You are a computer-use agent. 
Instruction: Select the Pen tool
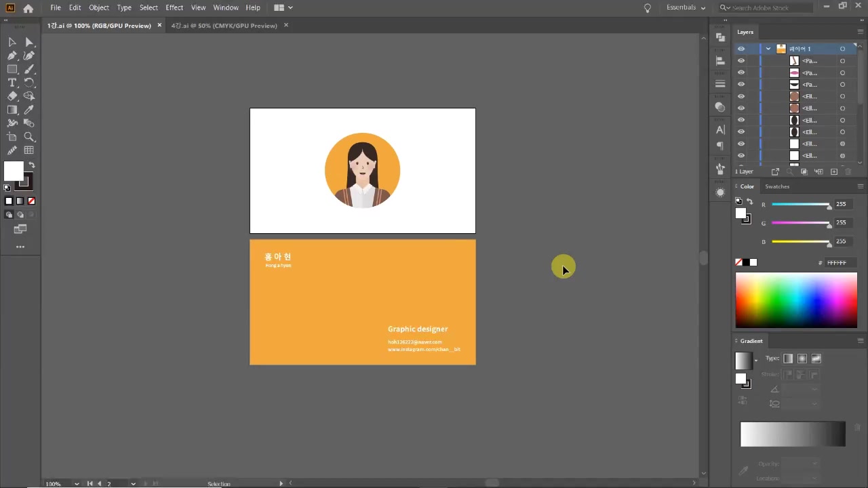[12, 56]
